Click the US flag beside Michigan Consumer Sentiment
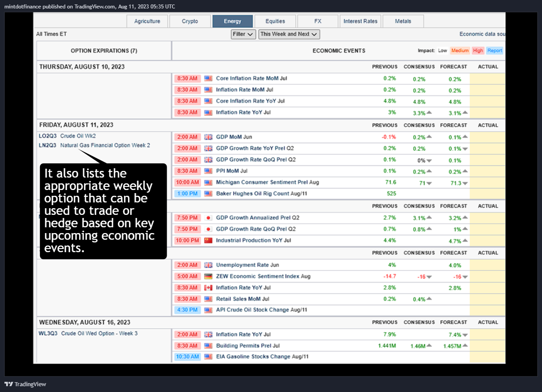542x392 pixels. click(208, 182)
